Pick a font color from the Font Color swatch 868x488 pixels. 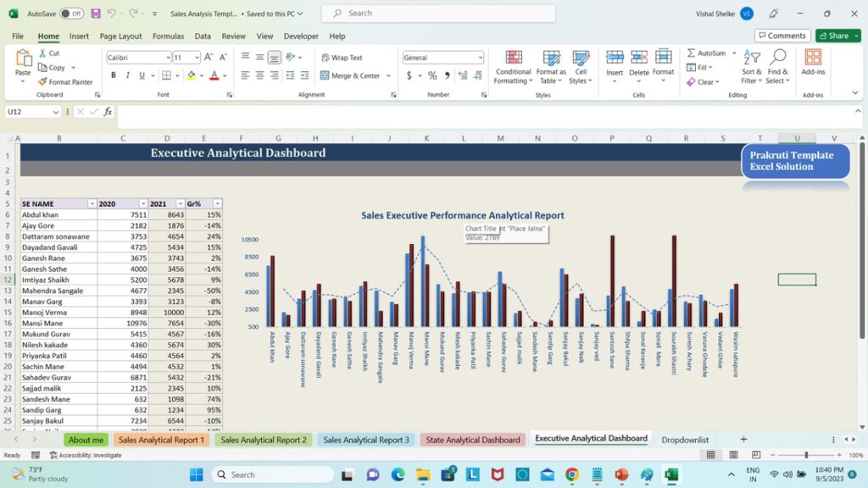click(216, 75)
